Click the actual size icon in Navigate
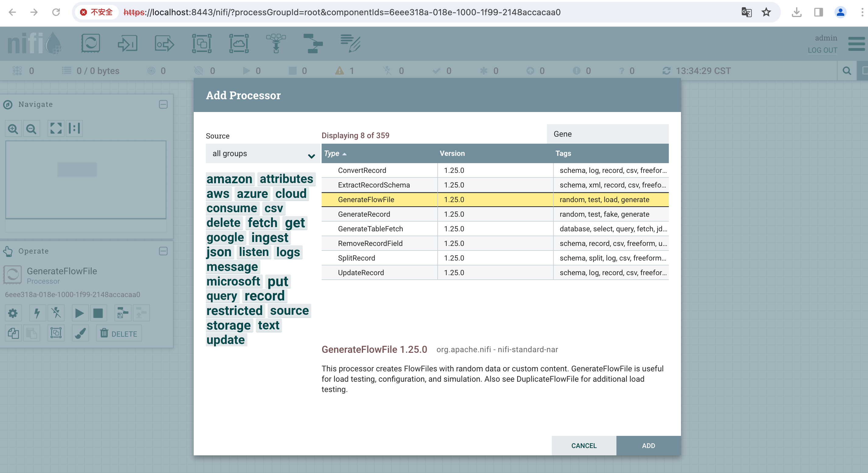Viewport: 868px width, 473px height. 74,128
